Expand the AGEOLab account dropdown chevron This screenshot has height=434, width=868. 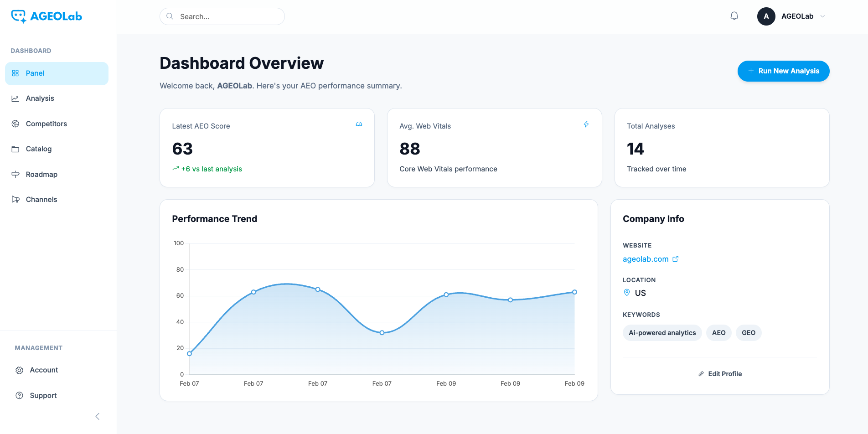823,16
